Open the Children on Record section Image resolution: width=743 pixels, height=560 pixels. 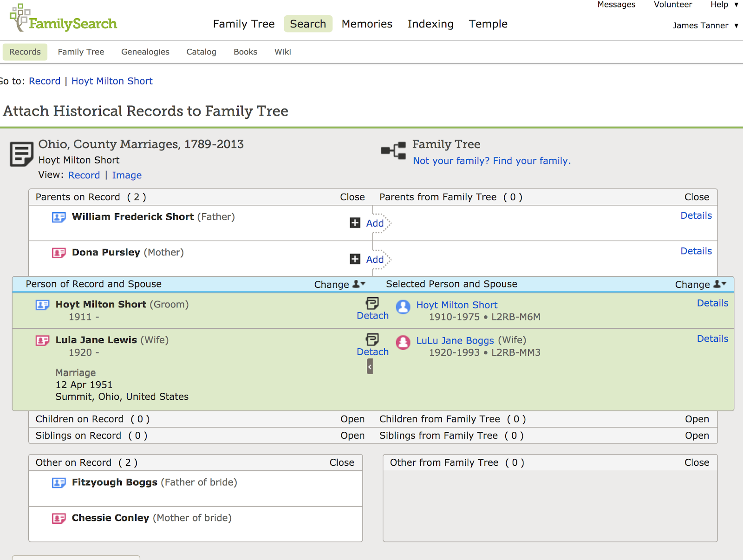(x=352, y=419)
